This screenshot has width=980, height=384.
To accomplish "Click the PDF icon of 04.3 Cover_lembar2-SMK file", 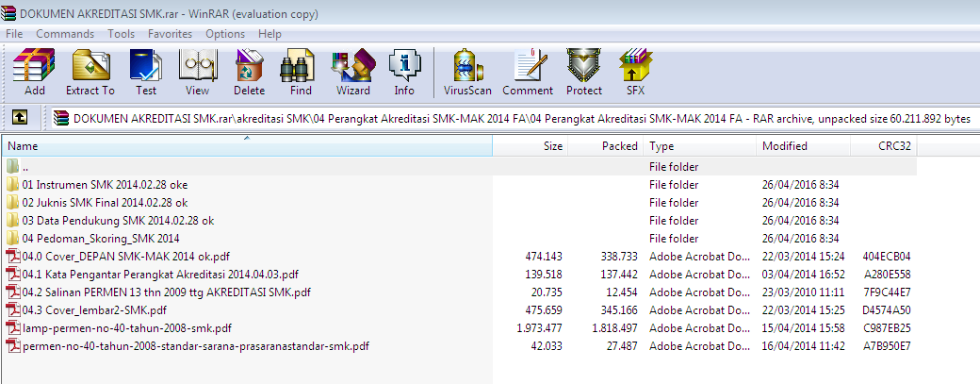I will coord(12,309).
